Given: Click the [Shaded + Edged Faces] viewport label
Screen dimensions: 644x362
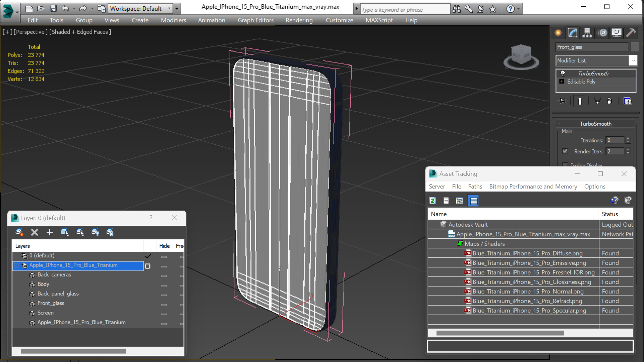Looking at the screenshot, I should coord(80,32).
